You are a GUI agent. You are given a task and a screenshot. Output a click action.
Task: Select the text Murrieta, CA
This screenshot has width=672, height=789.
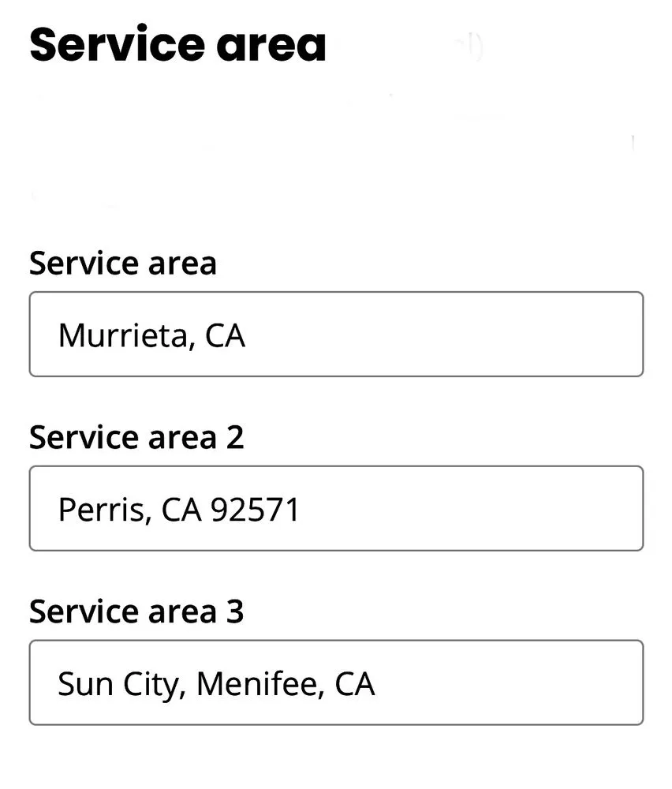[x=151, y=335]
